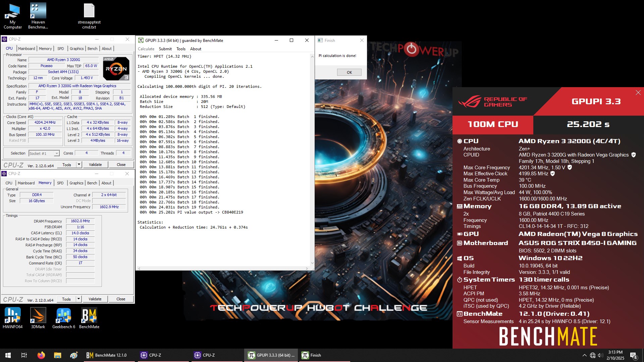Open File Explorer from taskbar
Viewport: 644px width, 362px height.
[x=57, y=355]
